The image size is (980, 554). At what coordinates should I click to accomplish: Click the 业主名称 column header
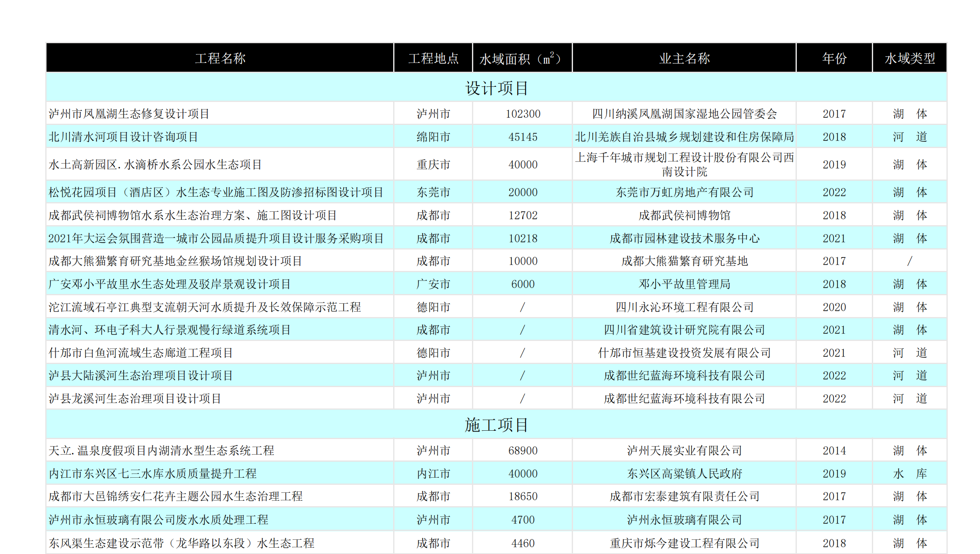(684, 58)
